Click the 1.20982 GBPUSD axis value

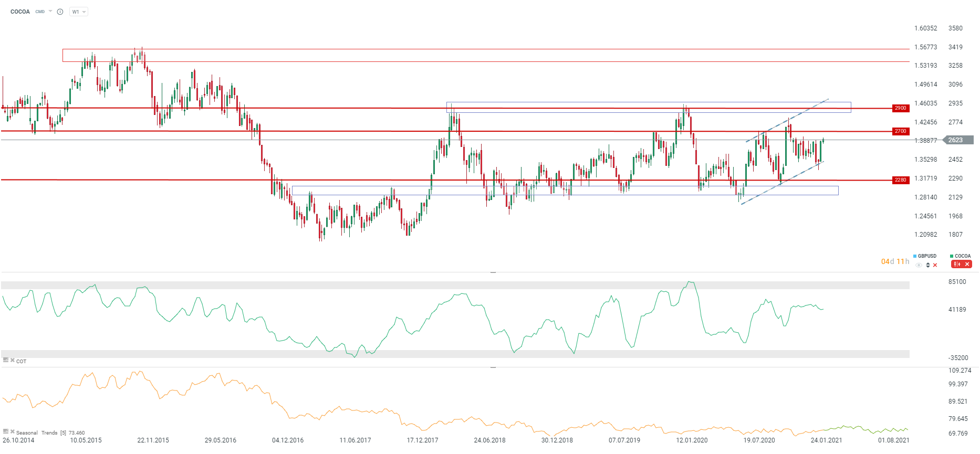(x=925, y=235)
